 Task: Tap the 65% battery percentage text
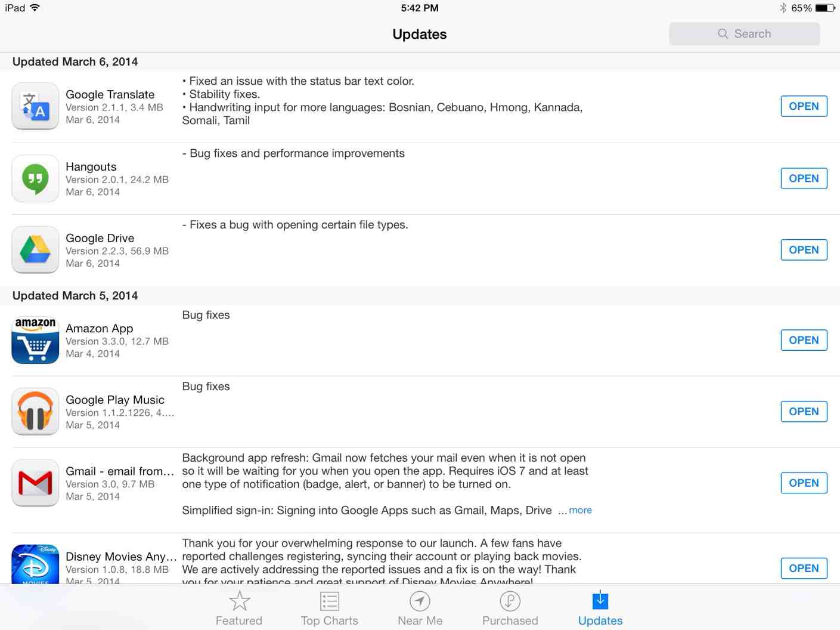click(801, 8)
